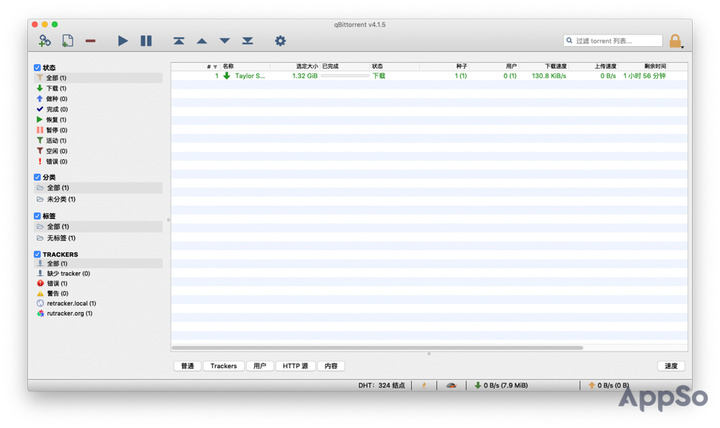Click the torrent download progress bar
The width and height of the screenshot is (720, 428).
(345, 76)
